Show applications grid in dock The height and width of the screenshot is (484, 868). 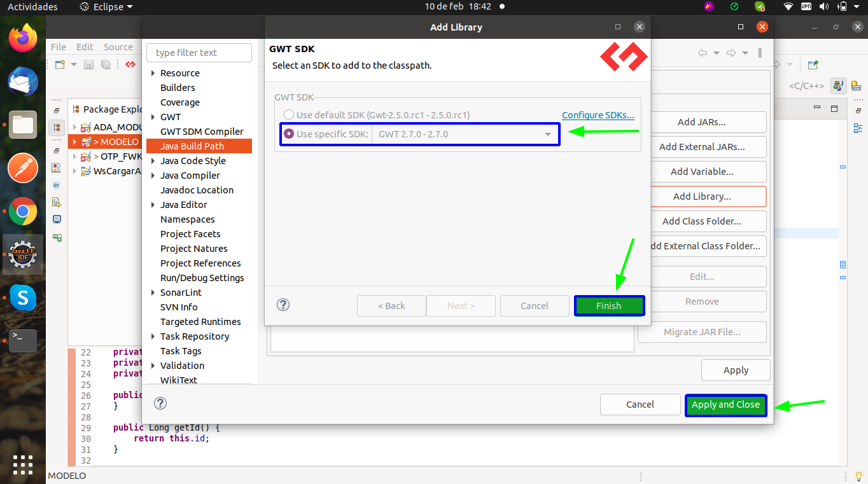(23, 465)
